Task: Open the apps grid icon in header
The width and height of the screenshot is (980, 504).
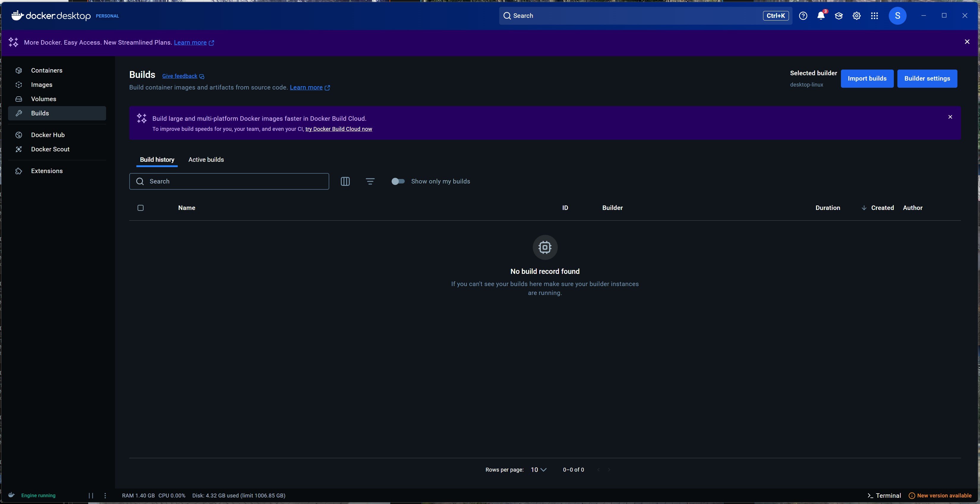Action: pyautogui.click(x=874, y=15)
